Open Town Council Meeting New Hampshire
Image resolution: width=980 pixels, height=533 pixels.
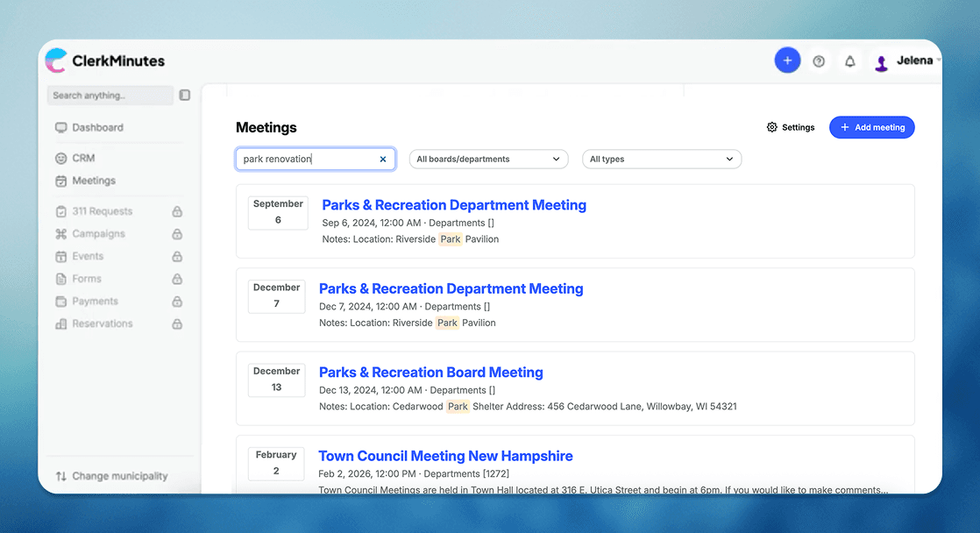[x=445, y=456]
